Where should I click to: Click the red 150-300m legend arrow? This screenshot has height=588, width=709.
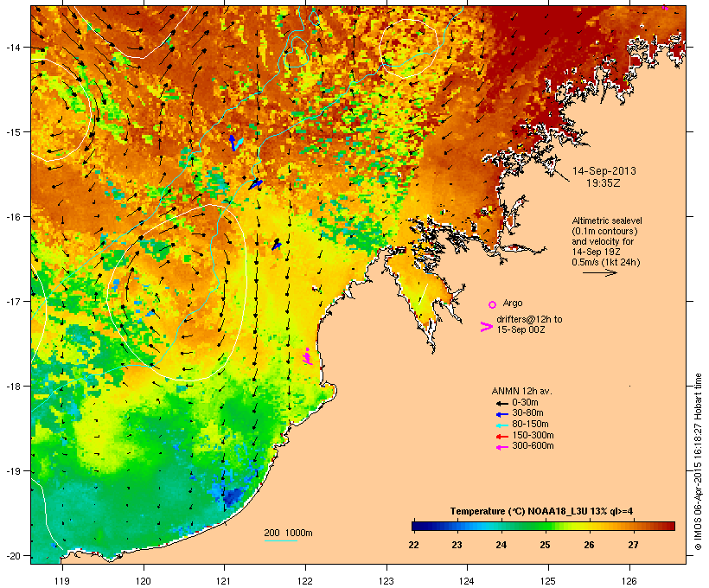pos(501,437)
